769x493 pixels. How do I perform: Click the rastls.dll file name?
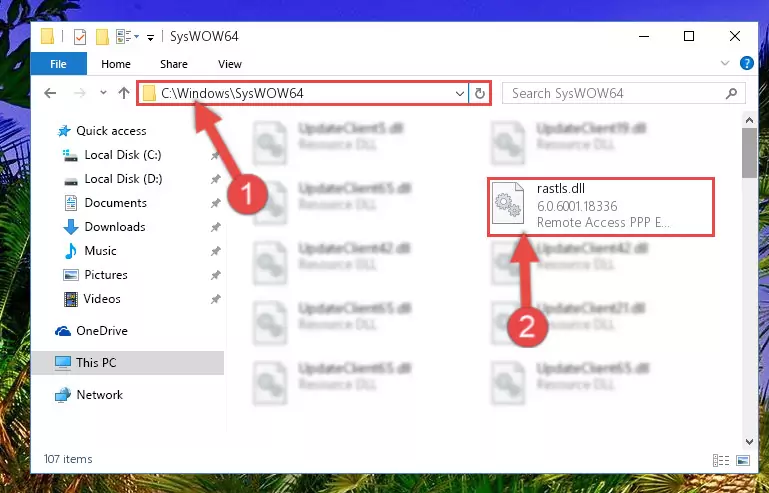[561, 188]
